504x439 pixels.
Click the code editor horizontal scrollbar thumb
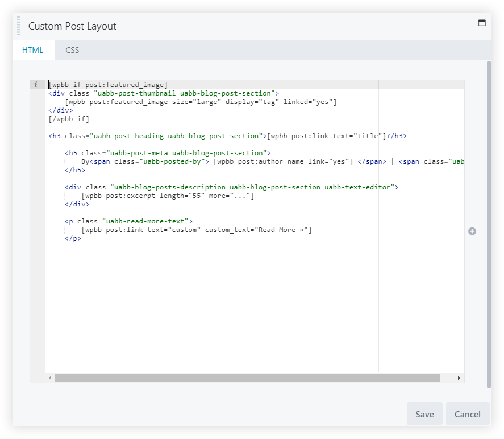247,378
